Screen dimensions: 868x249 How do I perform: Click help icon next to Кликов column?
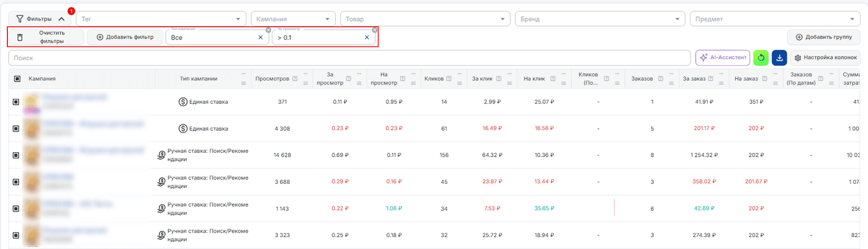click(x=449, y=79)
